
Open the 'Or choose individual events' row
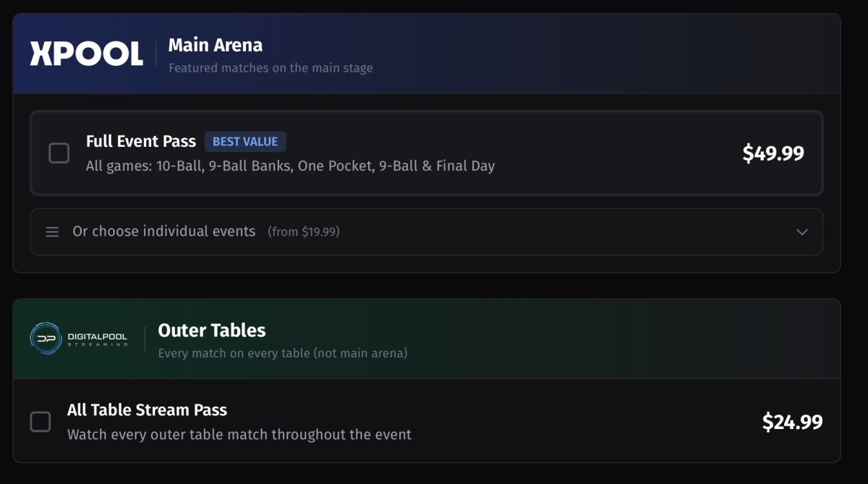(163, 232)
